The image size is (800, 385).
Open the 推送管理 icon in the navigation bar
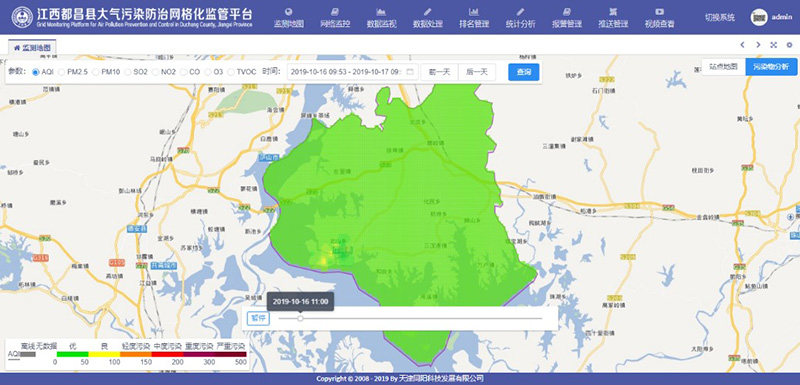(613, 11)
